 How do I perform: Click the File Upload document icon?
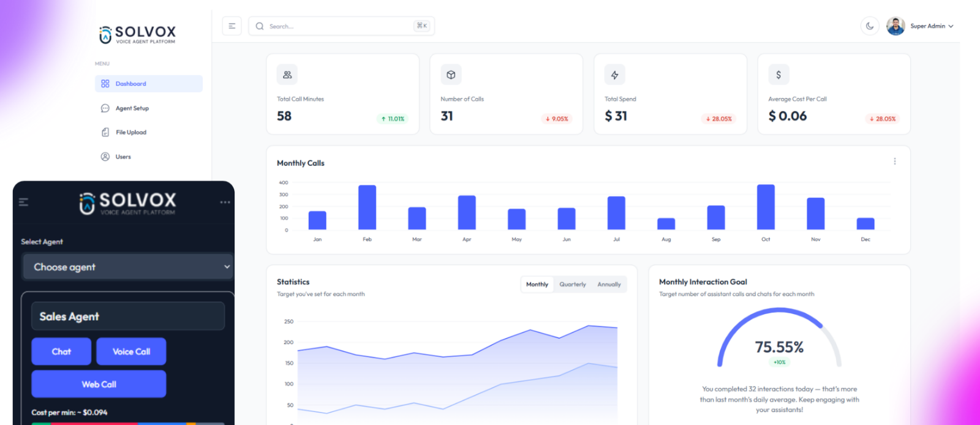point(105,132)
